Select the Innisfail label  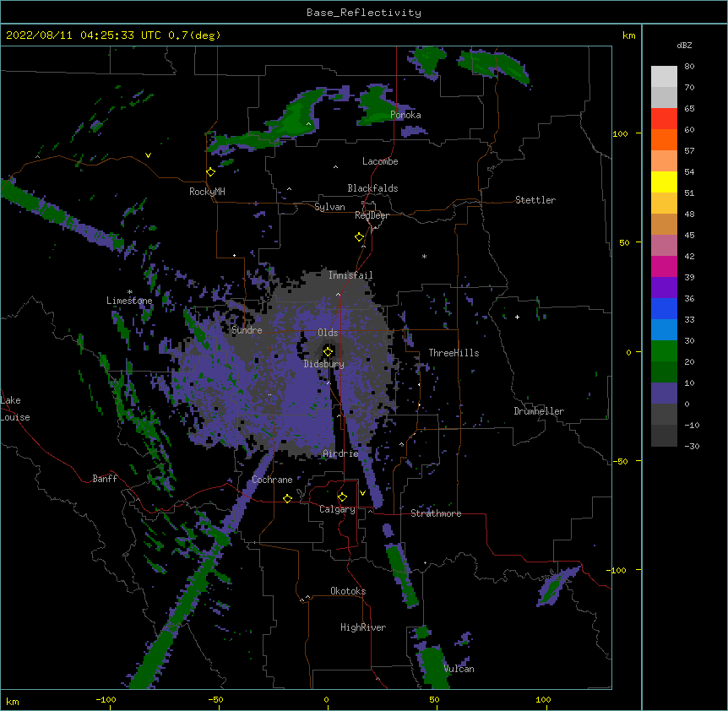click(350, 275)
